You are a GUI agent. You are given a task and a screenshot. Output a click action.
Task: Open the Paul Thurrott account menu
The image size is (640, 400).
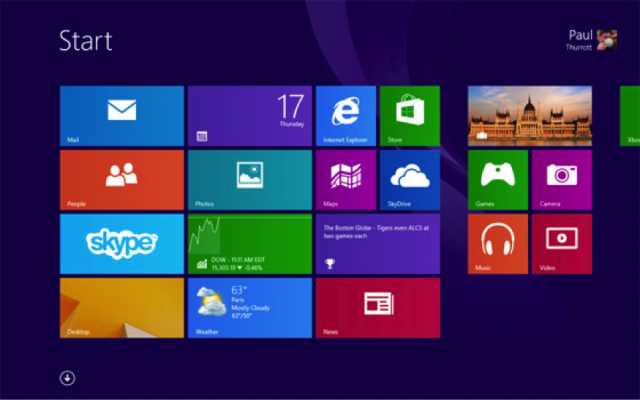[591, 40]
